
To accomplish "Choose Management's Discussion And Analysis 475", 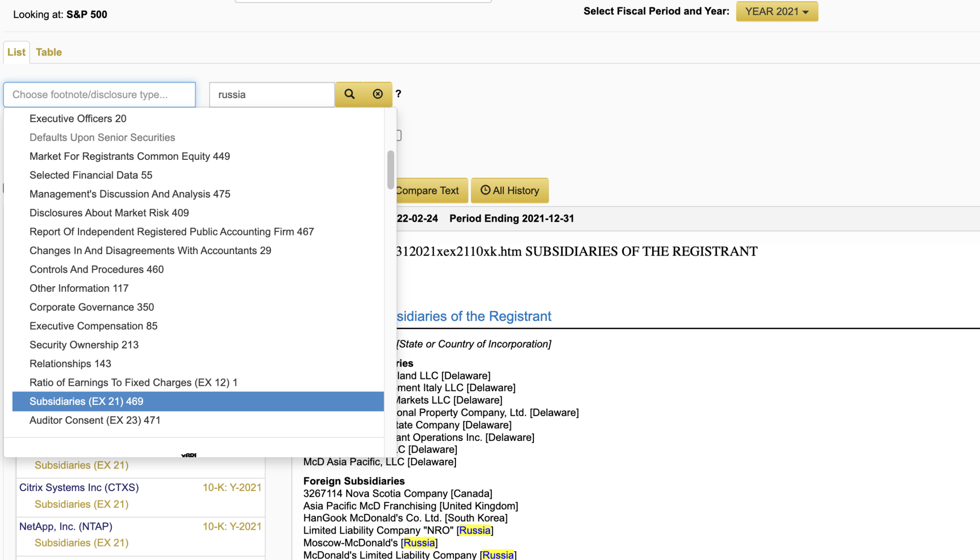I will coord(130,194).
